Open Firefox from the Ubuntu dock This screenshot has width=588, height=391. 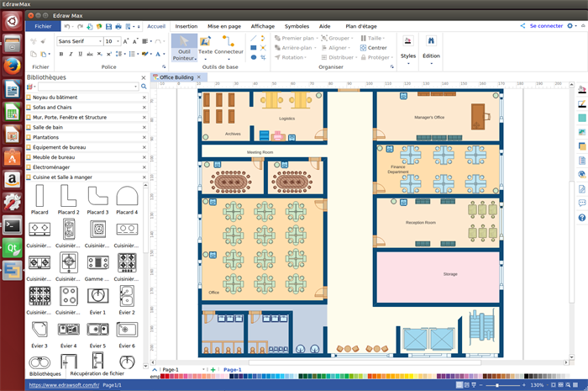coord(12,66)
